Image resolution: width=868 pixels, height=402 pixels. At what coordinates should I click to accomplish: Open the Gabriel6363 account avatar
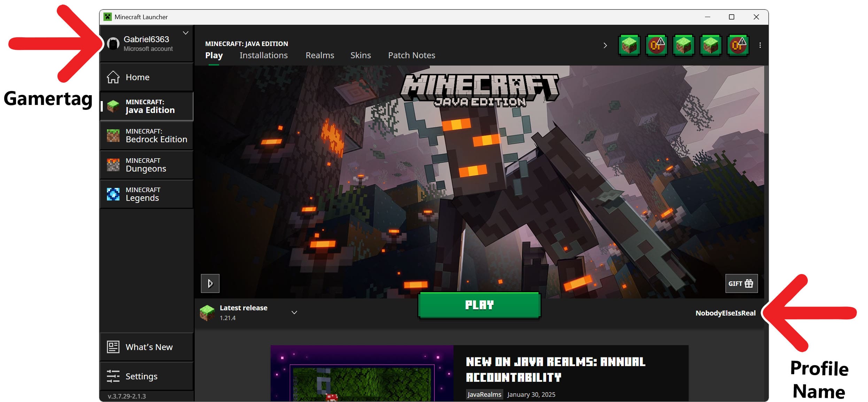113,44
